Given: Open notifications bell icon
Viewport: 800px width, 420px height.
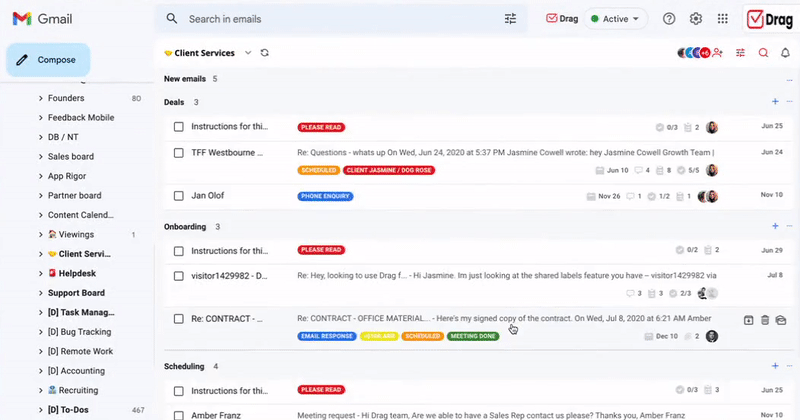Looking at the screenshot, I should coord(786,53).
